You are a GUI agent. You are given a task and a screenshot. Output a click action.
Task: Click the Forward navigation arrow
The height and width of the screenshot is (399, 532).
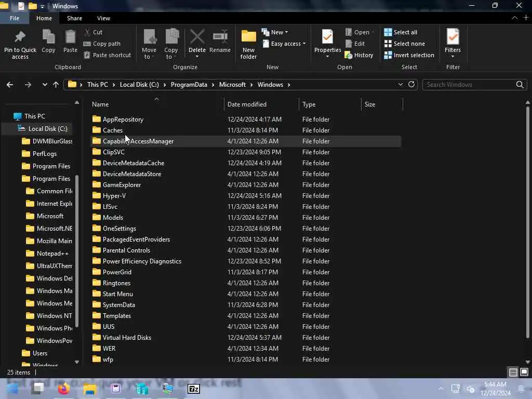pyautogui.click(x=28, y=85)
